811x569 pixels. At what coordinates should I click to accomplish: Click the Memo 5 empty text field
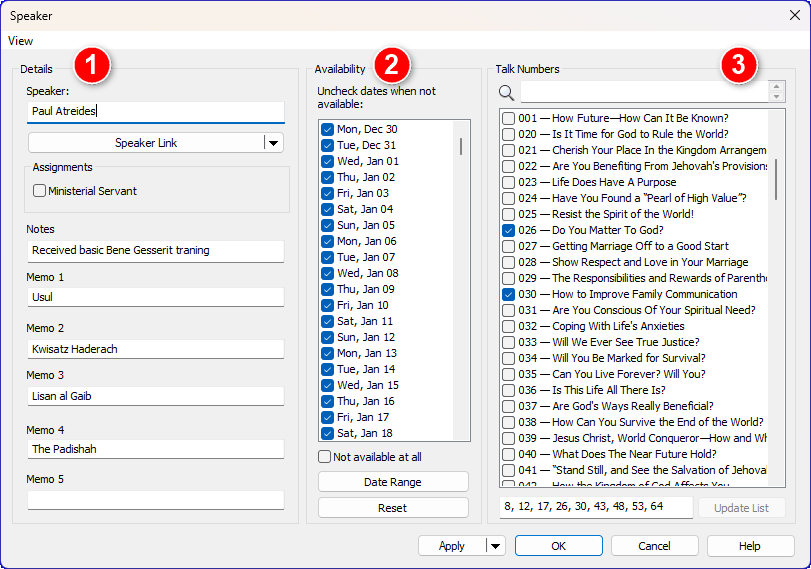[155, 499]
